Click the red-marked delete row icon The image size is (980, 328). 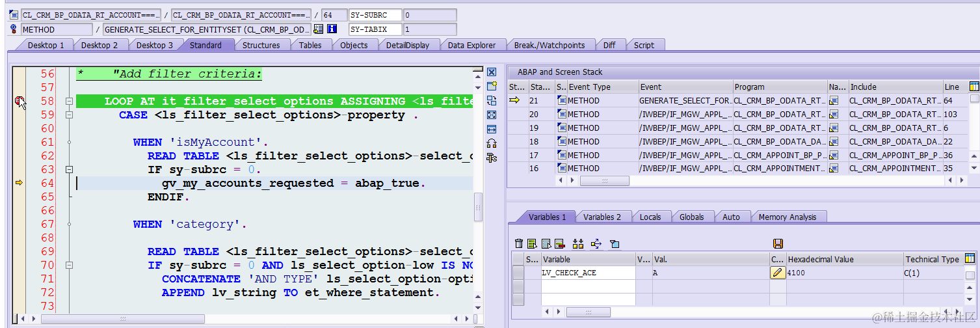pyautogui.click(x=559, y=244)
